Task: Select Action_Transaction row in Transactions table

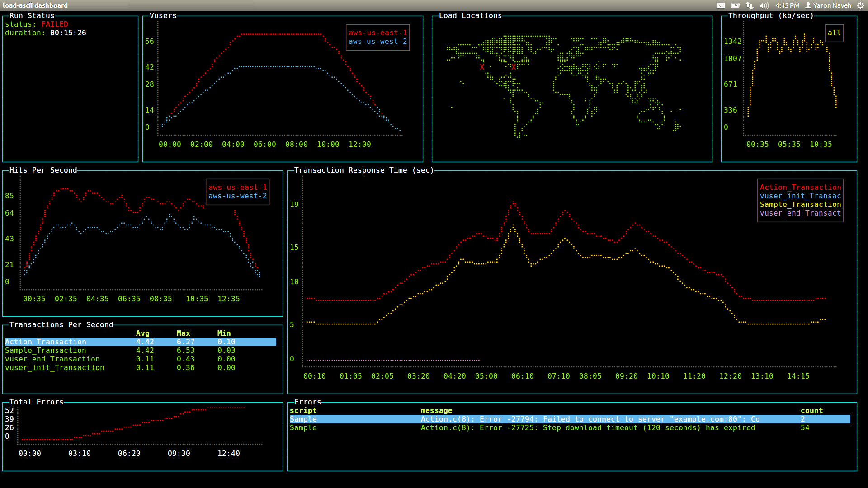Action: pyautogui.click(x=140, y=342)
